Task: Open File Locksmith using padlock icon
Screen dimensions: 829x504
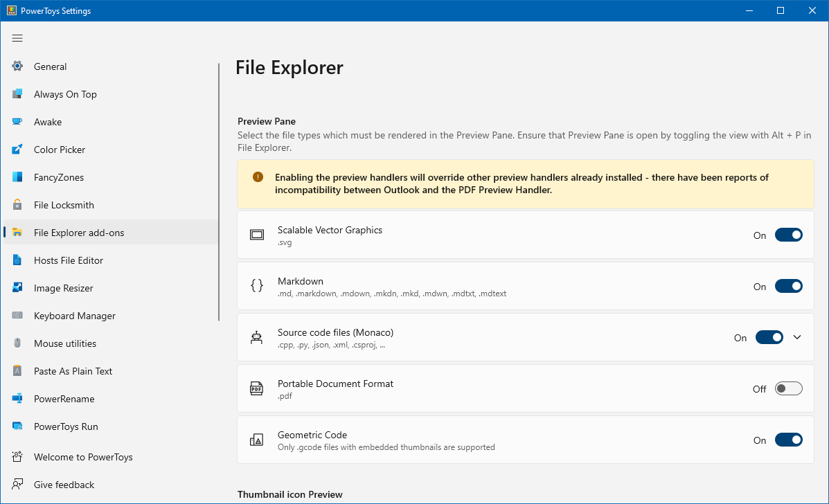Action: tap(17, 205)
